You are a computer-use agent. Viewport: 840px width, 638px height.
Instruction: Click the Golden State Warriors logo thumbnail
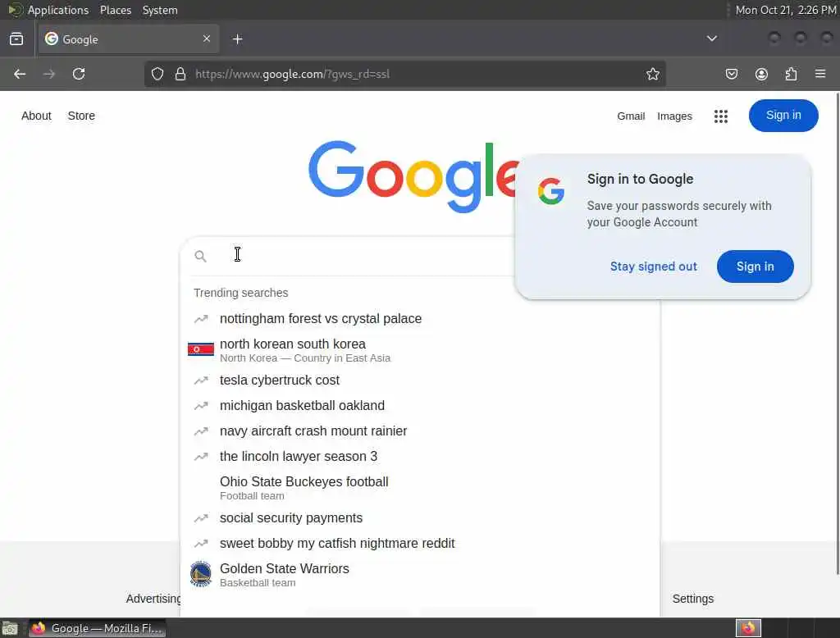click(x=201, y=574)
